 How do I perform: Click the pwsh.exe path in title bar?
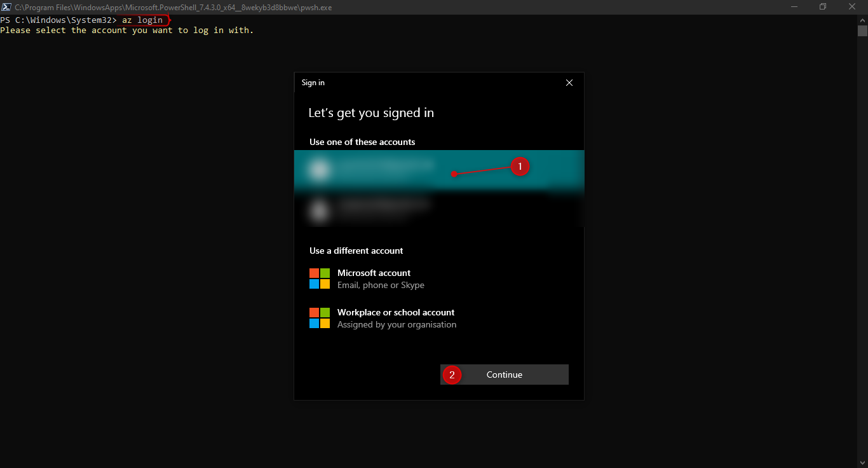[173, 8]
